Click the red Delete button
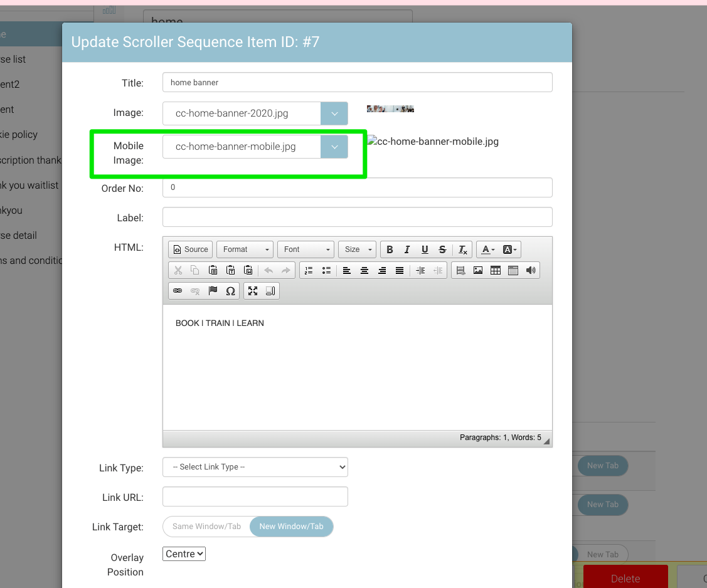The image size is (707, 588). click(x=625, y=578)
